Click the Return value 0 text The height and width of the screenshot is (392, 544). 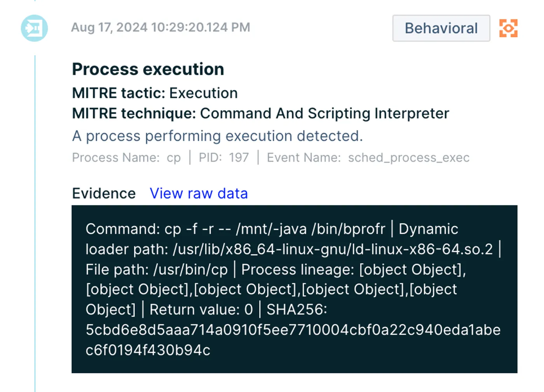[201, 309]
